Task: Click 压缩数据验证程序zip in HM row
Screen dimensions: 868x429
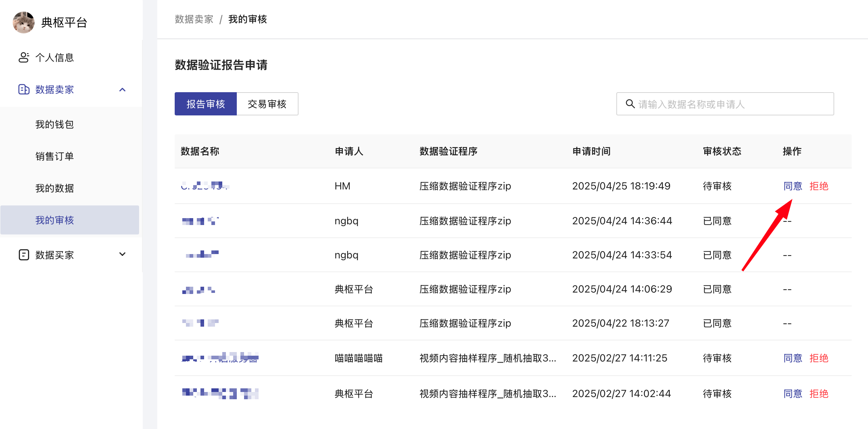Action: pos(465,186)
